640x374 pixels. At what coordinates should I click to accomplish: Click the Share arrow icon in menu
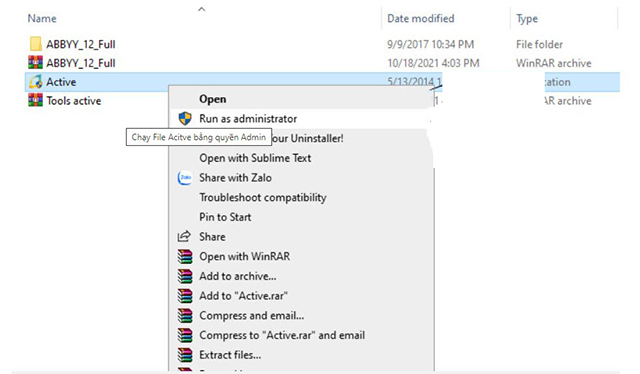184,236
